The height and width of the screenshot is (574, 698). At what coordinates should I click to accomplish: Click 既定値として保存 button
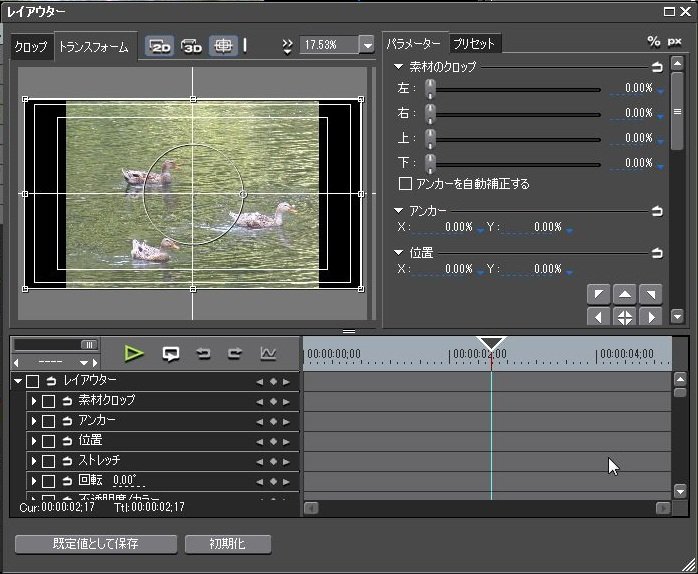pos(96,544)
